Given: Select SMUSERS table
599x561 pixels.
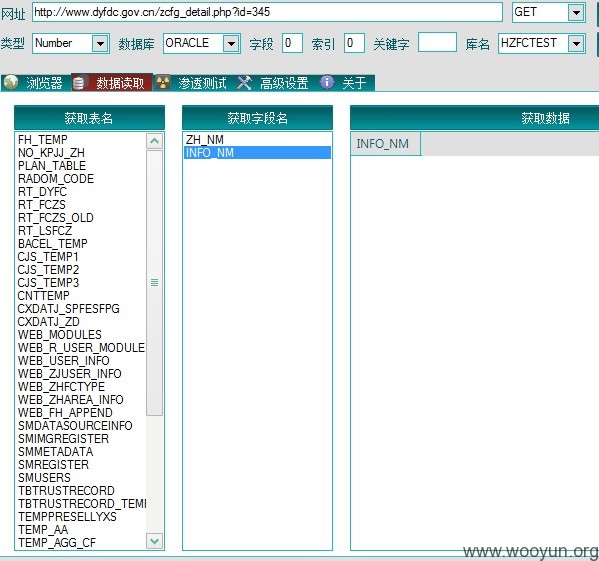Looking at the screenshot, I should tap(44, 477).
